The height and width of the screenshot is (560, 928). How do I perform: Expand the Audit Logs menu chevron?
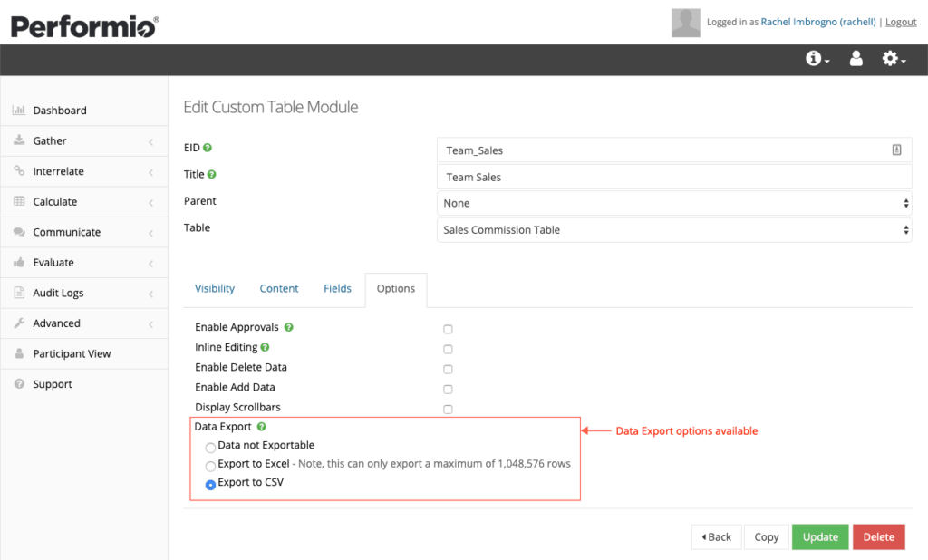point(151,294)
